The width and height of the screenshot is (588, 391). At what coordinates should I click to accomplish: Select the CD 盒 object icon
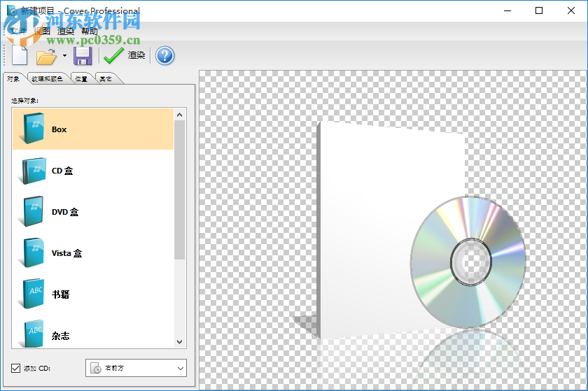click(x=32, y=171)
